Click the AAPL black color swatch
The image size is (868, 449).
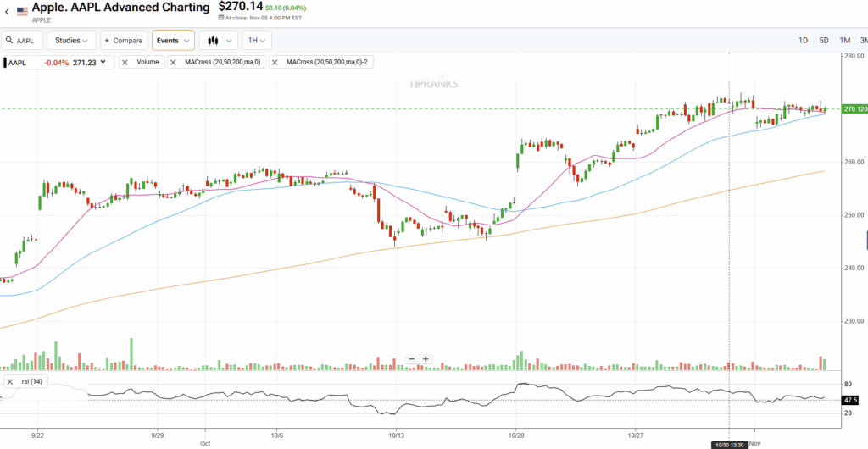pyautogui.click(x=3, y=62)
